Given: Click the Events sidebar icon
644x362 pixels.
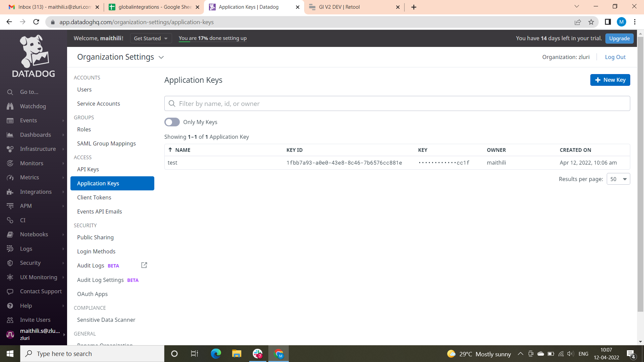Looking at the screenshot, I should tap(10, 121).
